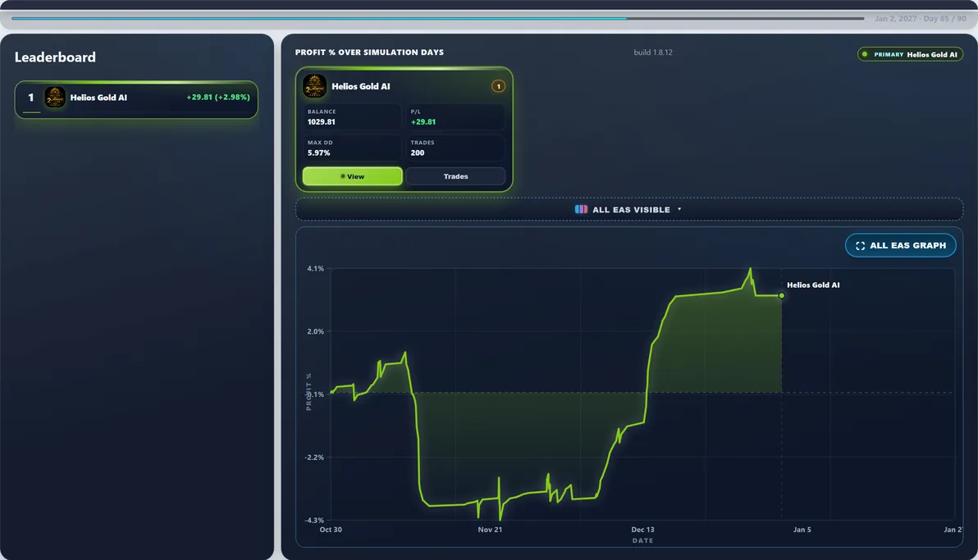Click Helios Gold AI name on the card
Viewport: 978px width, 560px height.
click(x=360, y=87)
